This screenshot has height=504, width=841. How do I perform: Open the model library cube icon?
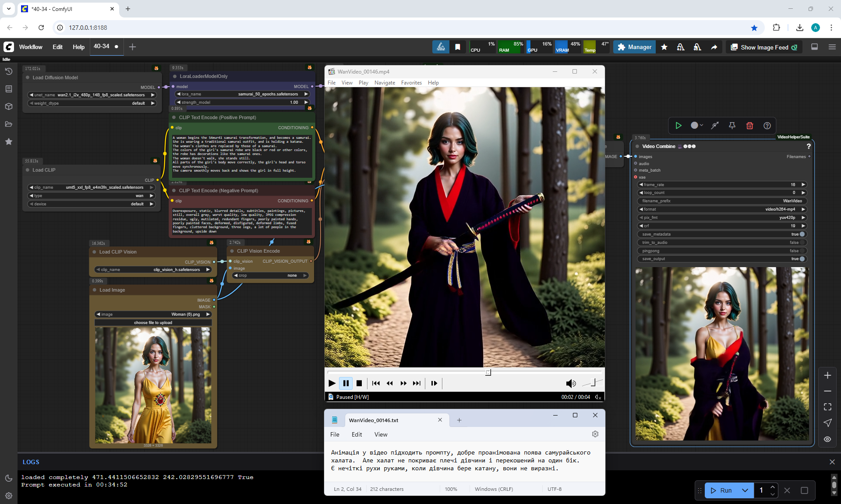coord(9,106)
